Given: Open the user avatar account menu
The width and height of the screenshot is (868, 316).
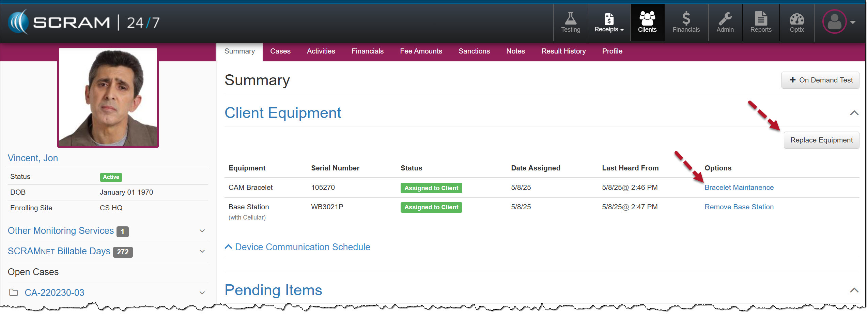Looking at the screenshot, I should [x=838, y=22].
